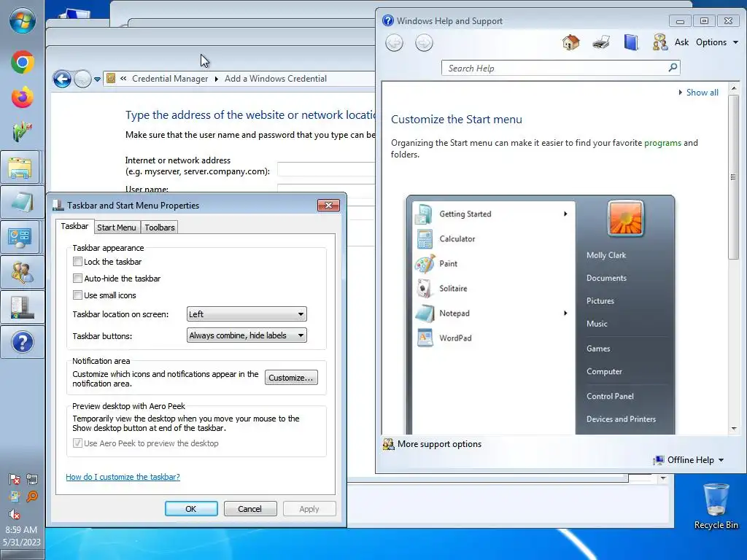
Task: Switch to Control Panel taskbar button
Action: tap(21, 237)
